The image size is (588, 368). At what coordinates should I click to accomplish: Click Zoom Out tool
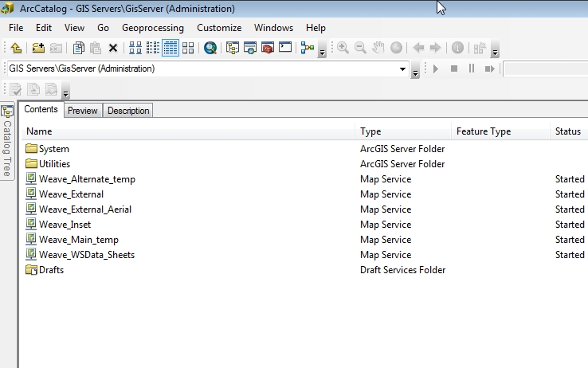click(x=360, y=48)
